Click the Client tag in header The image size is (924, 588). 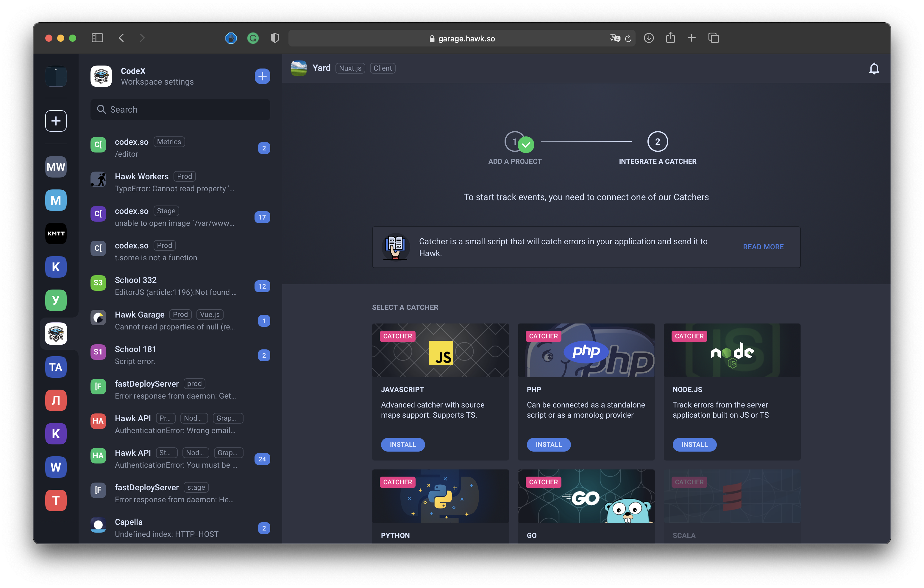tap(383, 68)
